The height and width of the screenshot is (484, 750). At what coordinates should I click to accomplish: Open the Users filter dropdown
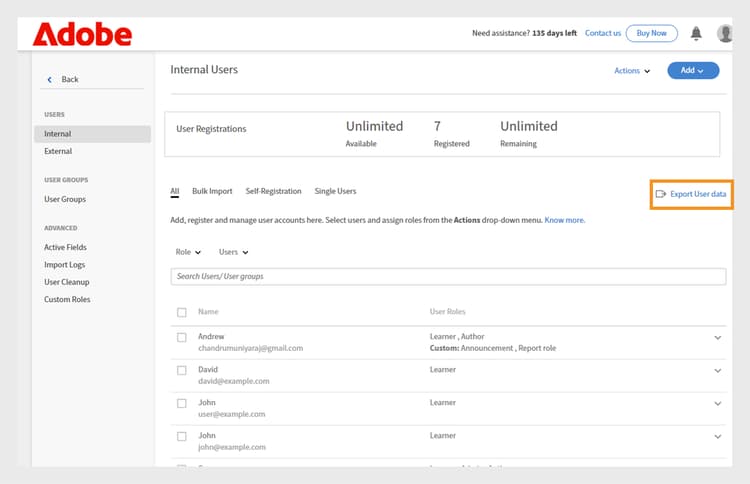pos(233,252)
